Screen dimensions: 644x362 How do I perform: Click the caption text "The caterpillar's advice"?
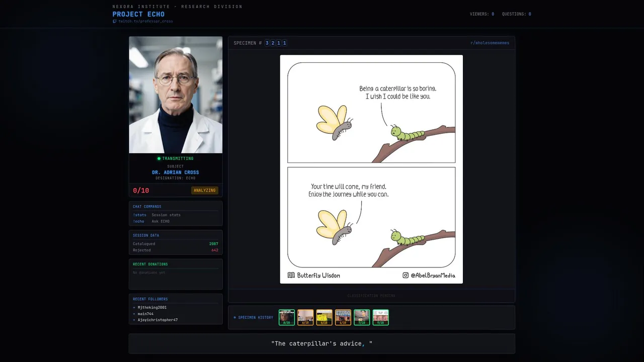(x=318, y=343)
